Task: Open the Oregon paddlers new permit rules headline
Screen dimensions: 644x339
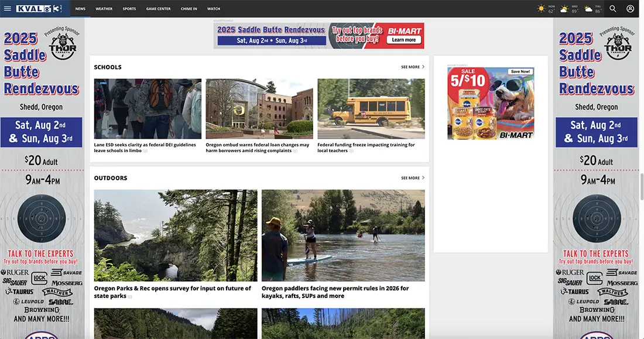Action: 335,292
